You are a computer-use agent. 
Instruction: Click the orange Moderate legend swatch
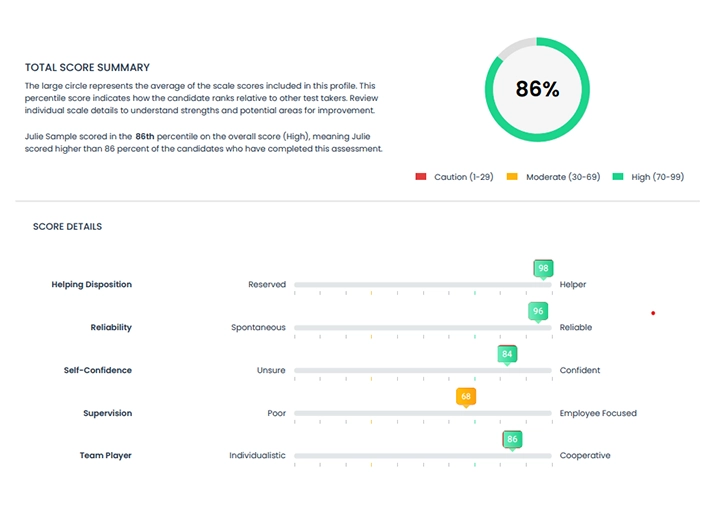(x=512, y=177)
